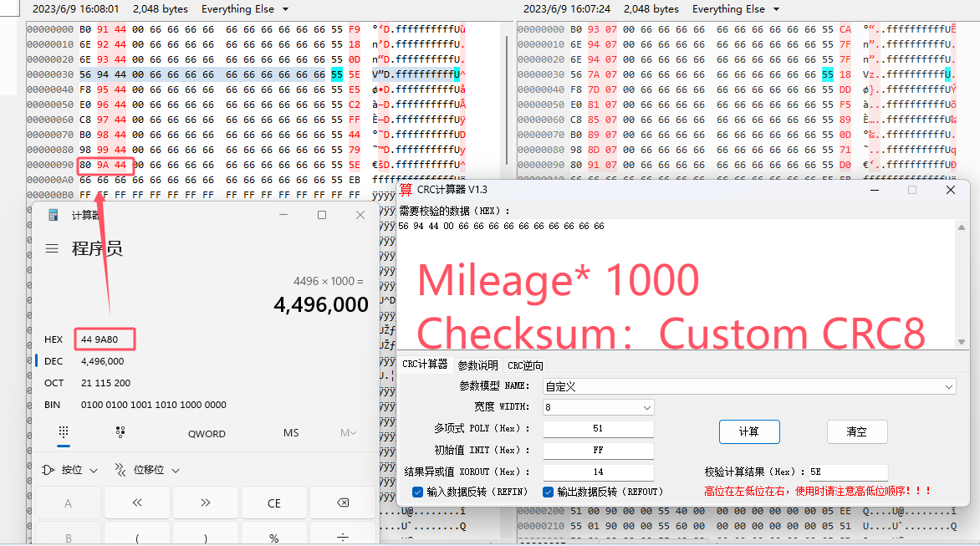Uncheck the REFIN input reflection checkbox

(417, 492)
